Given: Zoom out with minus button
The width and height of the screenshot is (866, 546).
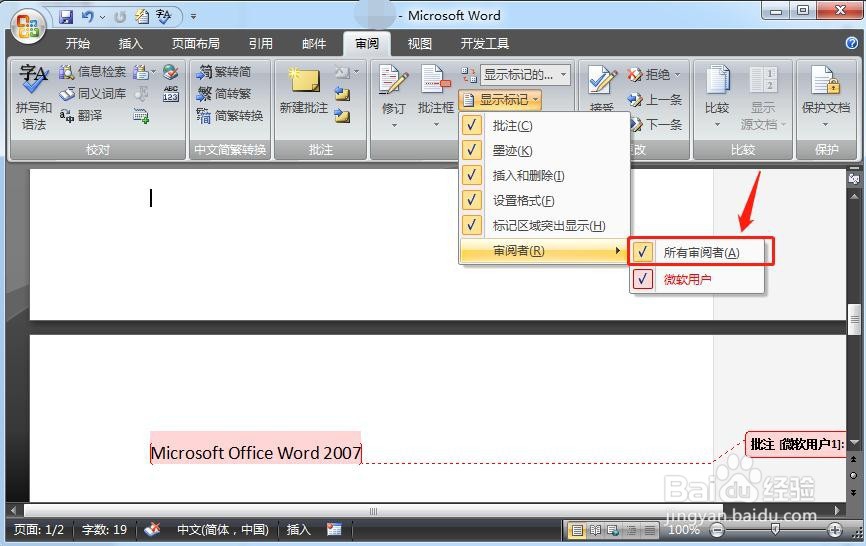Looking at the screenshot, I should click(717, 531).
